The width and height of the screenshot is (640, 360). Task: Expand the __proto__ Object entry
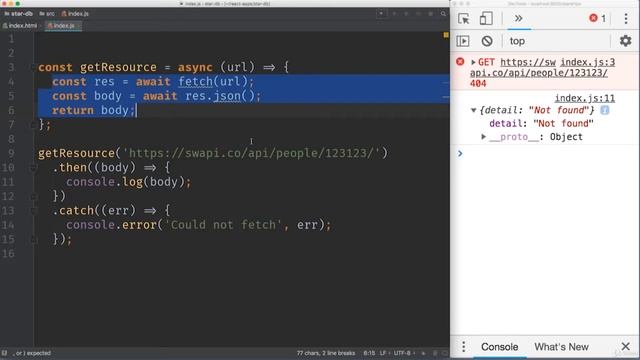click(x=483, y=137)
